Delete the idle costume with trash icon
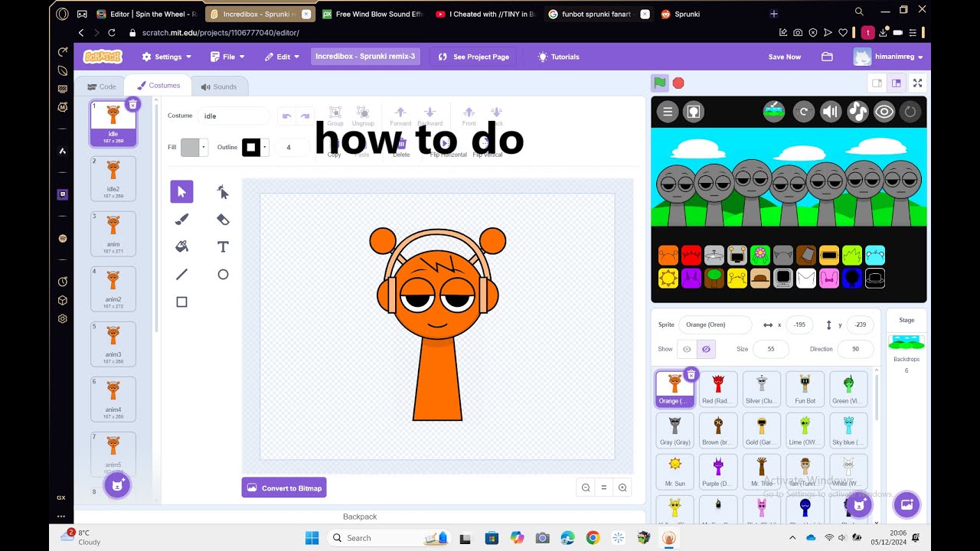The image size is (980, 551). click(x=132, y=104)
